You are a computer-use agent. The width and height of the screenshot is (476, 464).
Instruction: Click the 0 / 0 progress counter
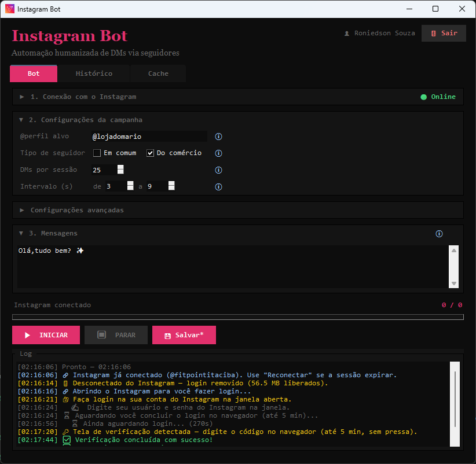click(x=452, y=305)
